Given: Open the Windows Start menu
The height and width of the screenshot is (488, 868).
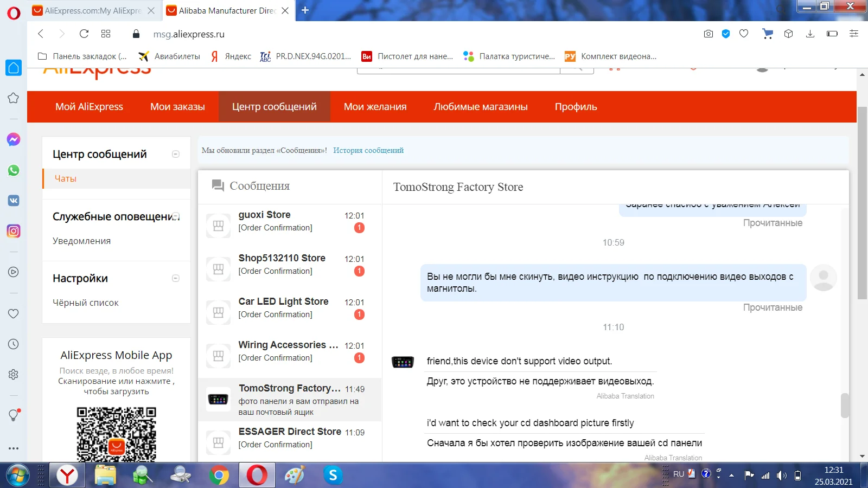Looking at the screenshot, I should 17,476.
